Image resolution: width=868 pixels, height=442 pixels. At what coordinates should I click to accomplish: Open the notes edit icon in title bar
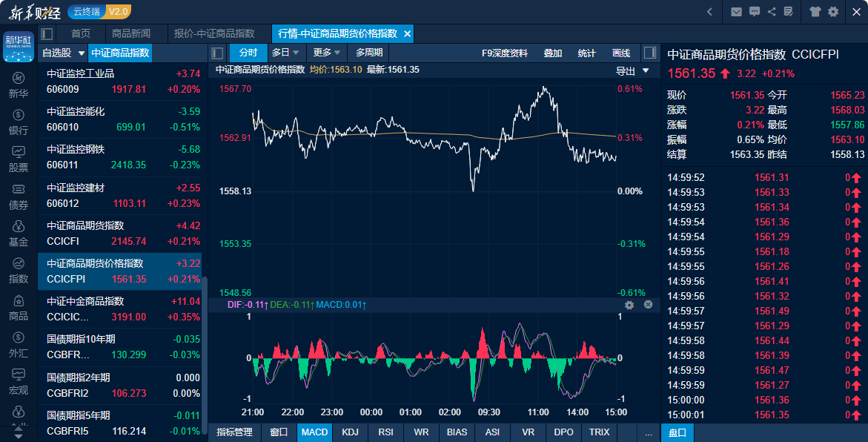pyautogui.click(x=789, y=12)
